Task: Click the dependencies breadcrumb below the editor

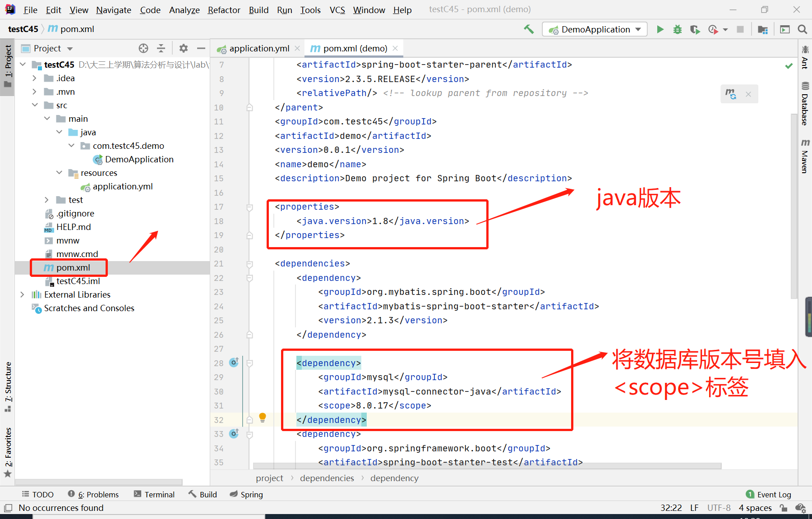Action: 327,478
